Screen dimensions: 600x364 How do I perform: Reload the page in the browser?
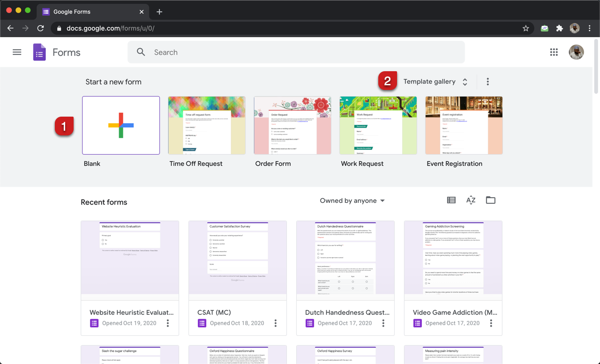point(41,28)
